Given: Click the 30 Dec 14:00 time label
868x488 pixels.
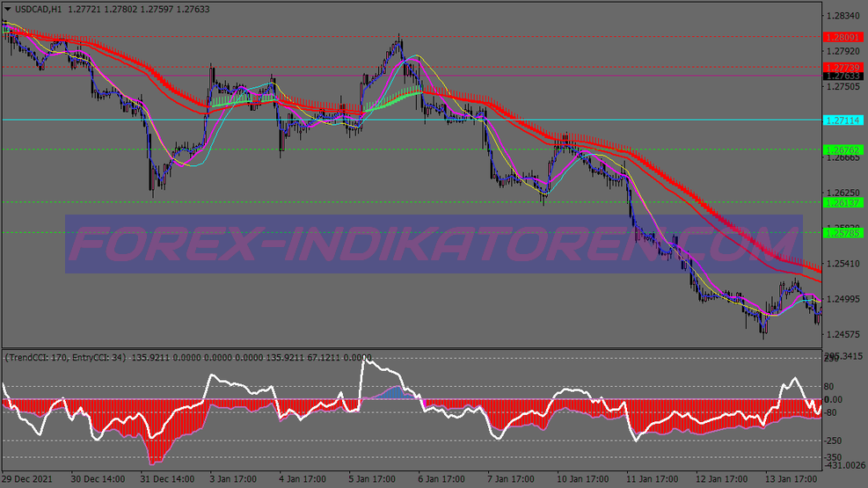Looking at the screenshot, I should 98,479.
